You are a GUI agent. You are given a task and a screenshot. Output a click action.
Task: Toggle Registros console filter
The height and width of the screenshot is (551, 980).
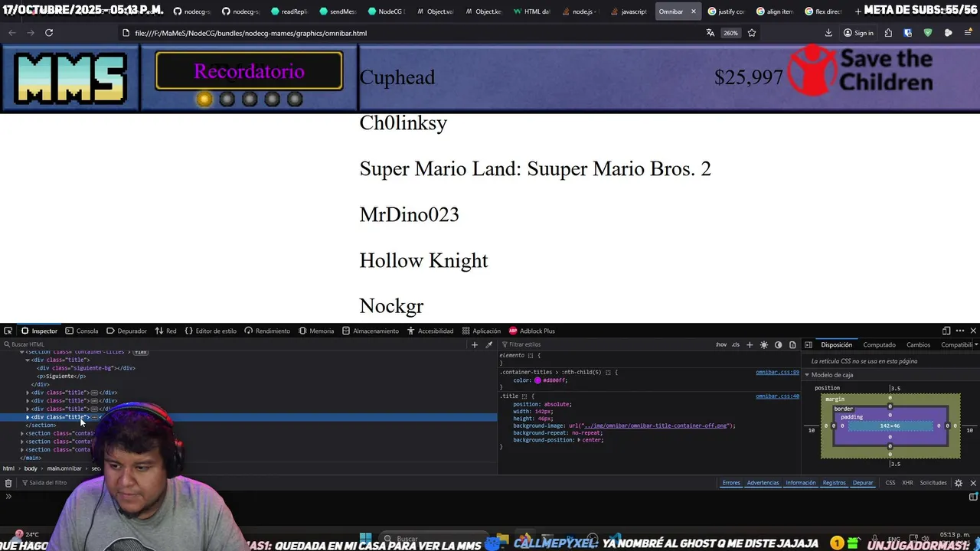coord(834,483)
